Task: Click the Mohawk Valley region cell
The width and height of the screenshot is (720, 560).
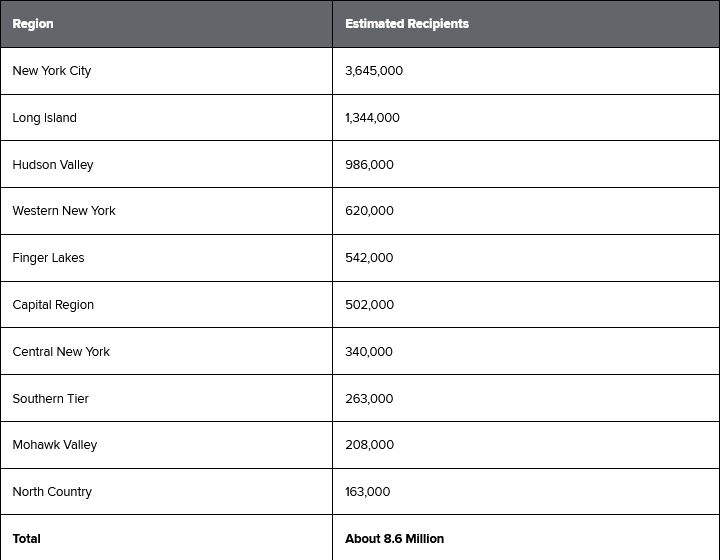Action: tap(55, 445)
